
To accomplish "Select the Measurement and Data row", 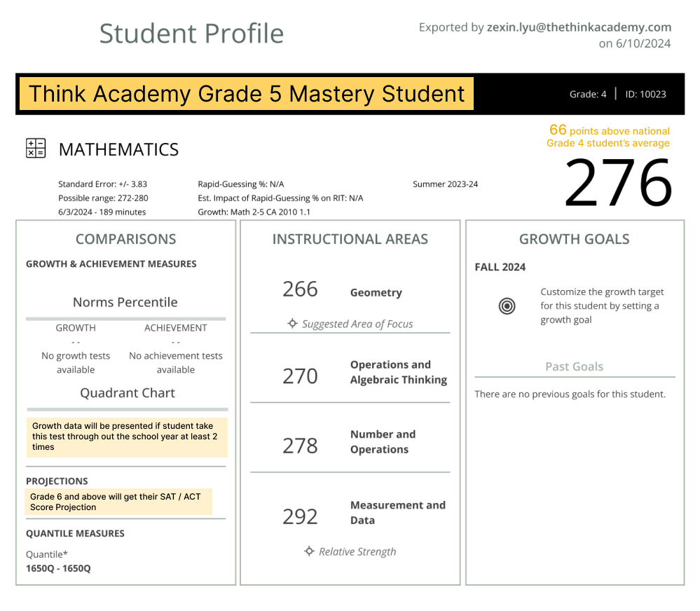I will [397, 512].
